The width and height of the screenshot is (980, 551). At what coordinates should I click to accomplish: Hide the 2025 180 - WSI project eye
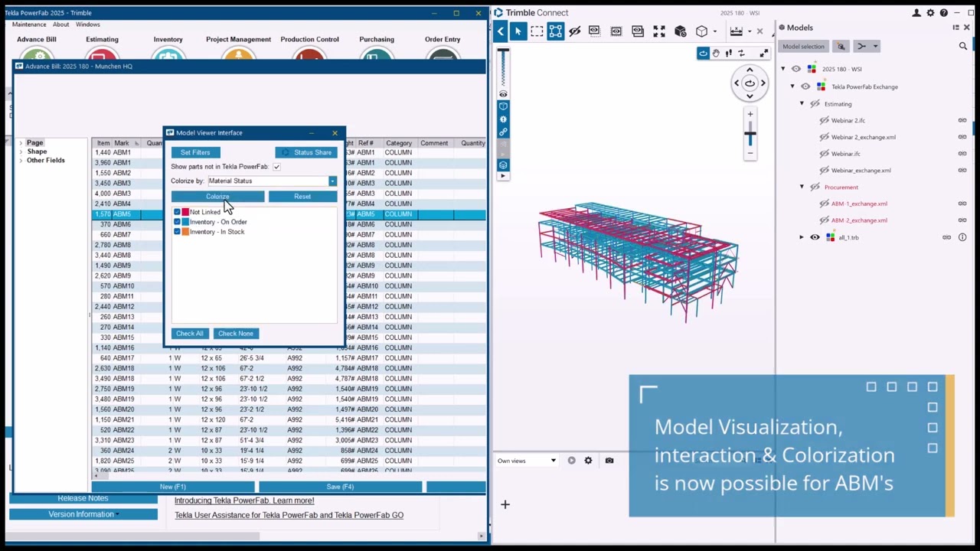(x=796, y=69)
